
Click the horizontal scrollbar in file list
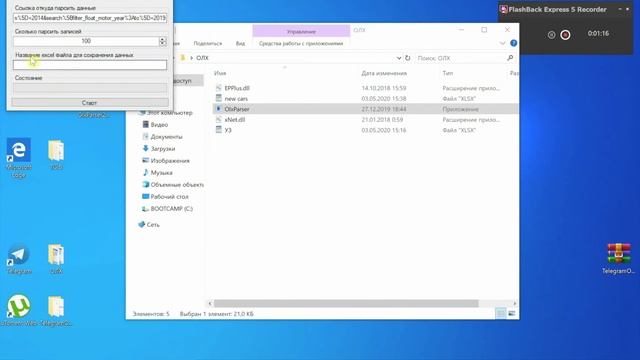pos(346,303)
